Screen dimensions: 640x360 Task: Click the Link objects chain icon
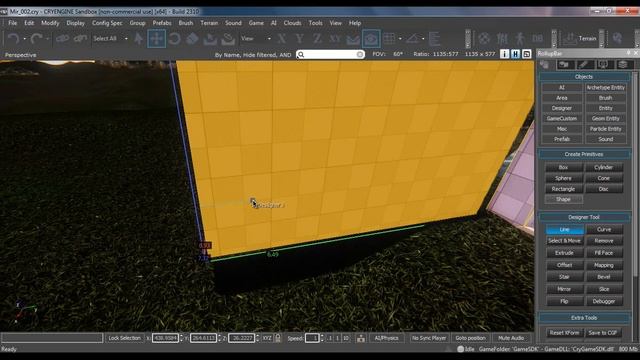tap(62, 39)
